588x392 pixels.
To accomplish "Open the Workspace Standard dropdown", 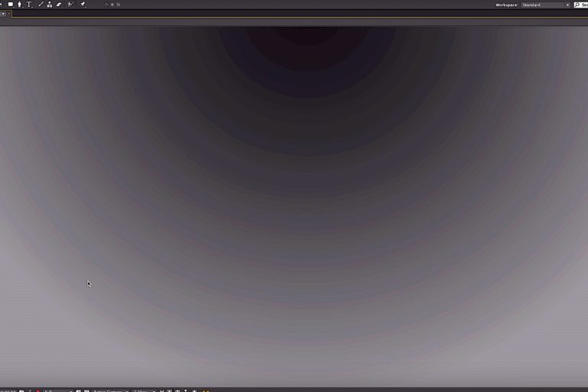I will pyautogui.click(x=546, y=5).
